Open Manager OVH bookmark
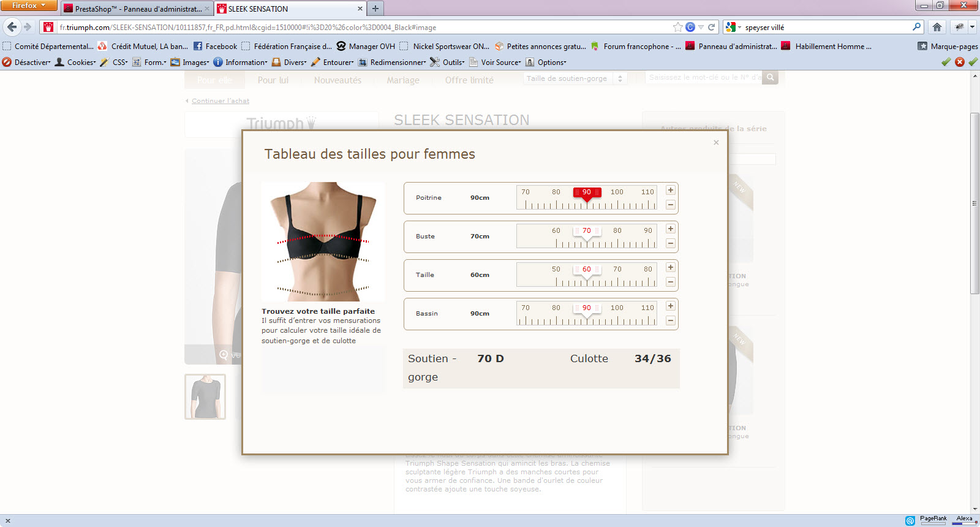The height and width of the screenshot is (527, 980). click(x=366, y=46)
